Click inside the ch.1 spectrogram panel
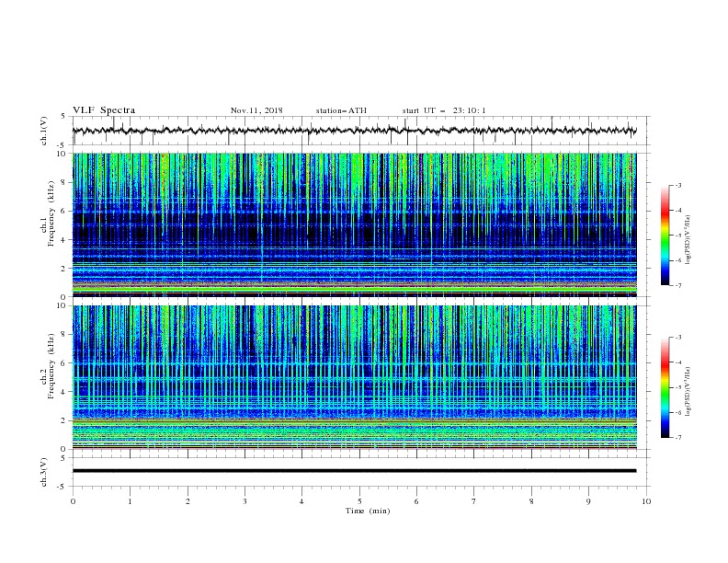 click(354, 224)
